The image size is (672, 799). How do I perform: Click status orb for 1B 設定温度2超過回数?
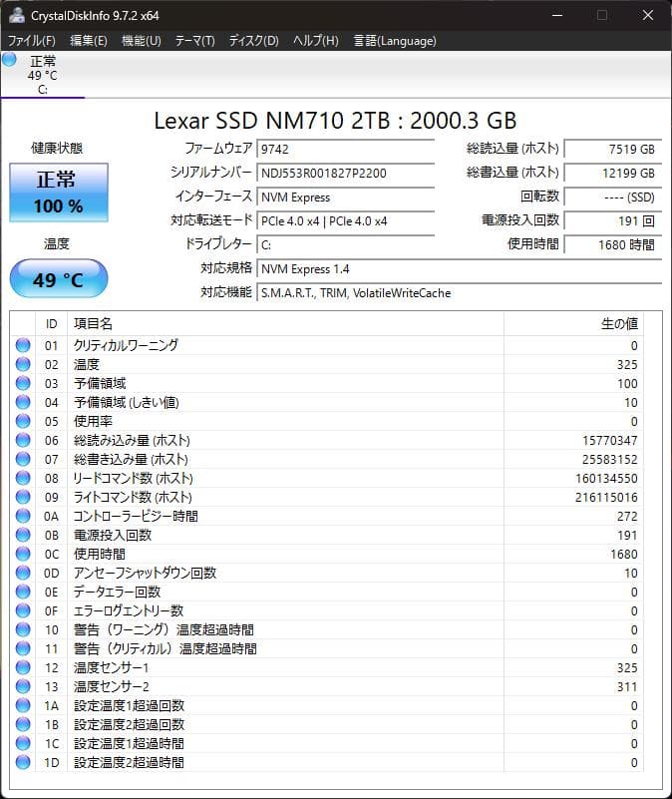[23, 724]
